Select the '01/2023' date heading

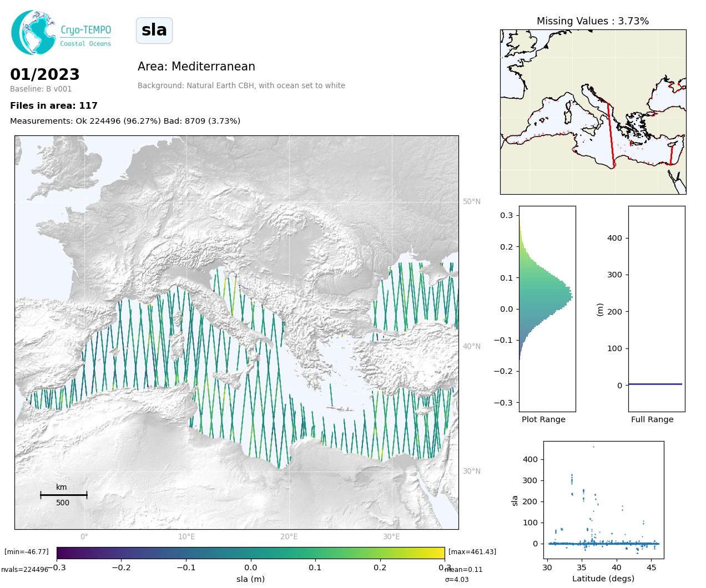[45, 74]
